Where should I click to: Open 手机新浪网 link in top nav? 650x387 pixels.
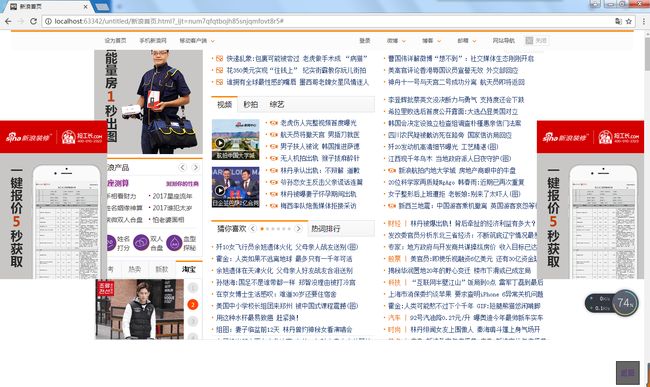point(153,41)
